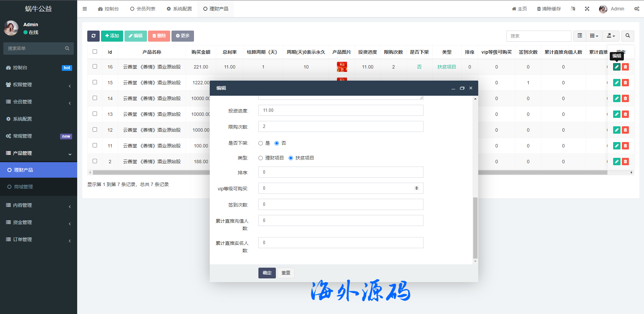The width and height of the screenshot is (644, 314).
Task: Open 商城管理 in the sidebar
Action: click(x=23, y=187)
